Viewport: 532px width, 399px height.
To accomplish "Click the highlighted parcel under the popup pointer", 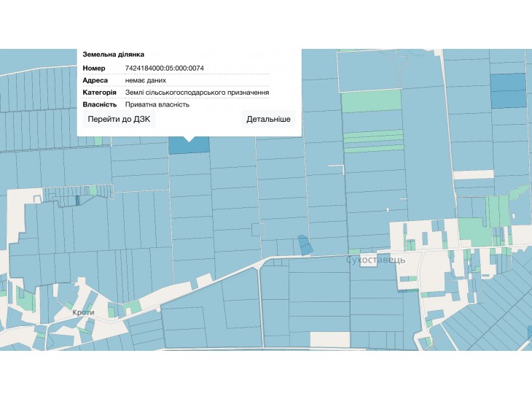I will pos(189,147).
